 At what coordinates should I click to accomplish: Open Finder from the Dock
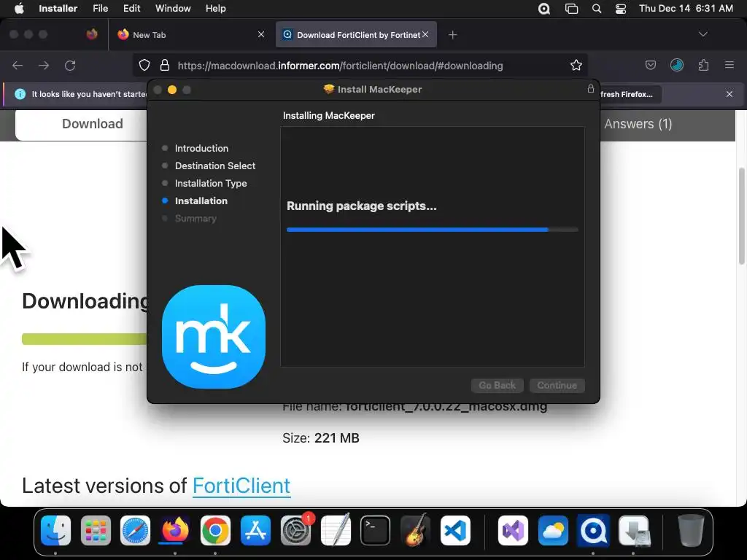55,530
